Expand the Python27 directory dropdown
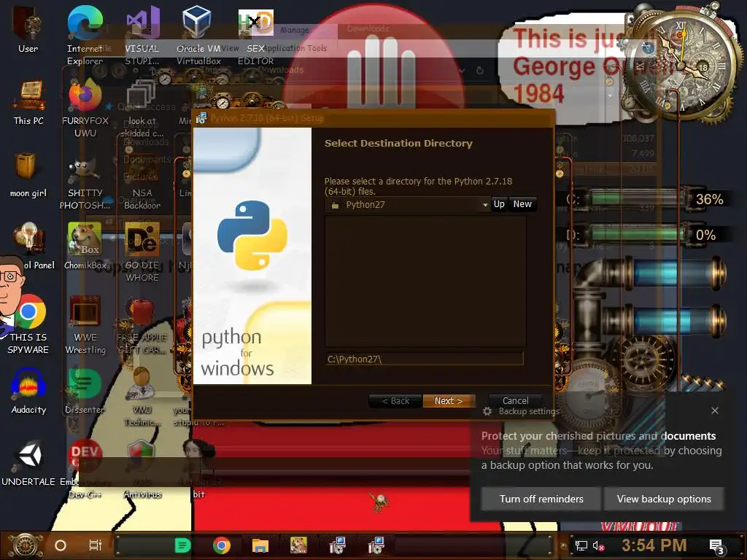The width and height of the screenshot is (747, 560). coord(485,205)
